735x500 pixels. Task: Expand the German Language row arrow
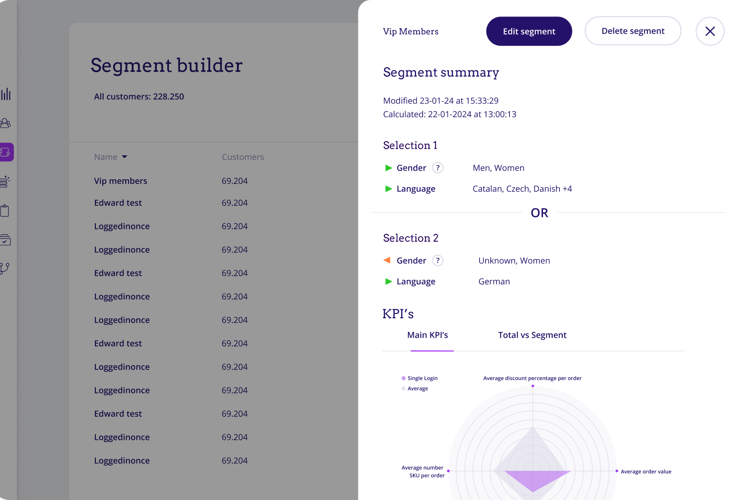(388, 282)
